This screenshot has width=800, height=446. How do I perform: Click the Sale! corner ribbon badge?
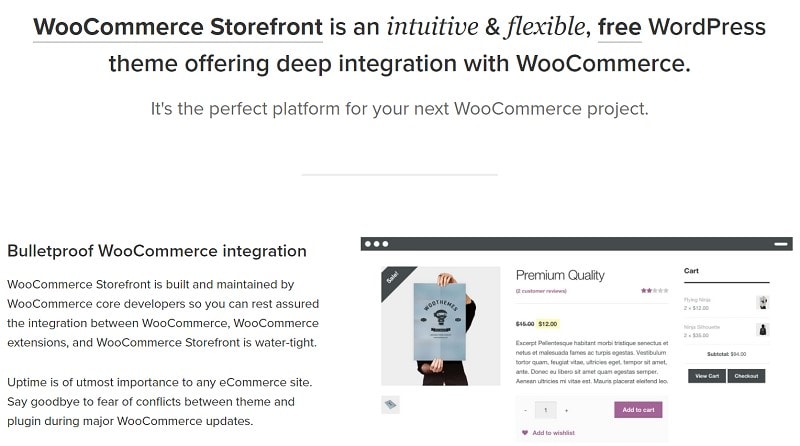click(x=393, y=278)
